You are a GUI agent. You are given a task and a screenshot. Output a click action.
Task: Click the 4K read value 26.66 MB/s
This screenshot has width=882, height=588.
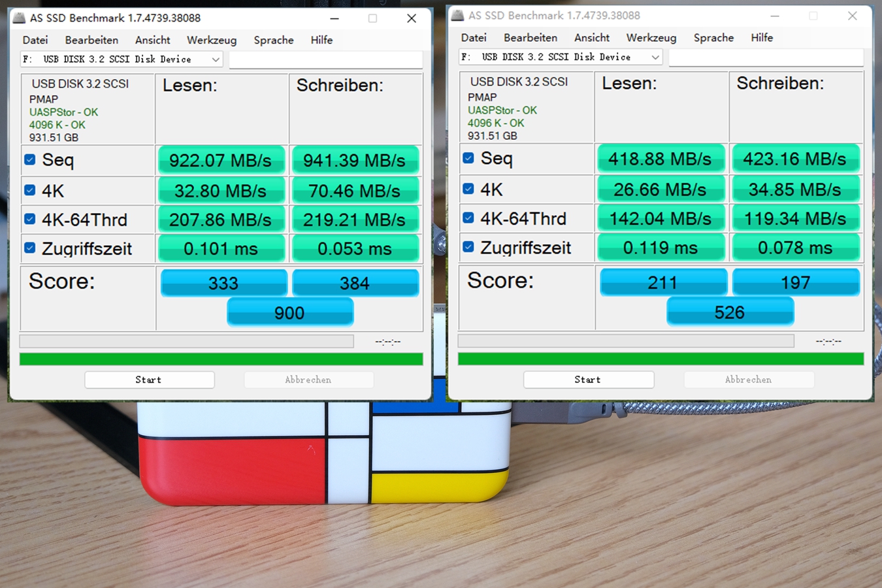tap(661, 189)
